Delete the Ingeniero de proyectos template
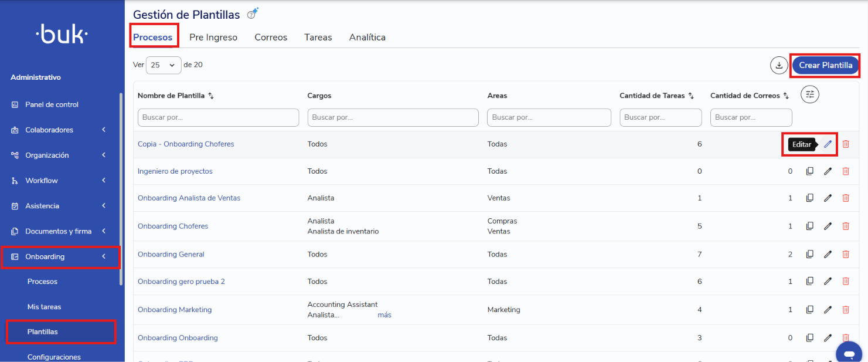Viewport: 868px width, 362px height. tap(846, 171)
